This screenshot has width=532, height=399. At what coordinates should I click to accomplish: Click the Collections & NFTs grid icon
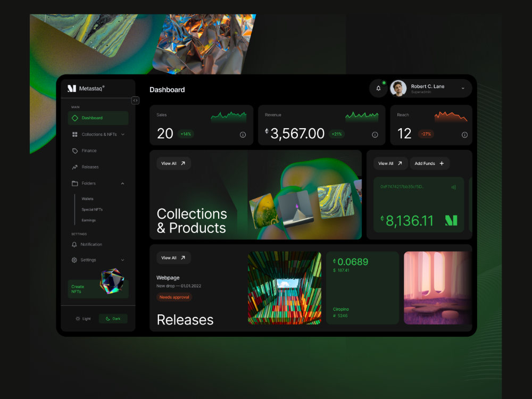tap(75, 135)
